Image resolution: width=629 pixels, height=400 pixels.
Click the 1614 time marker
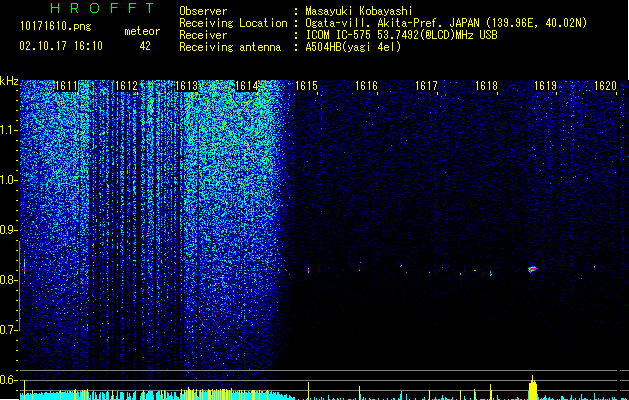(x=247, y=86)
